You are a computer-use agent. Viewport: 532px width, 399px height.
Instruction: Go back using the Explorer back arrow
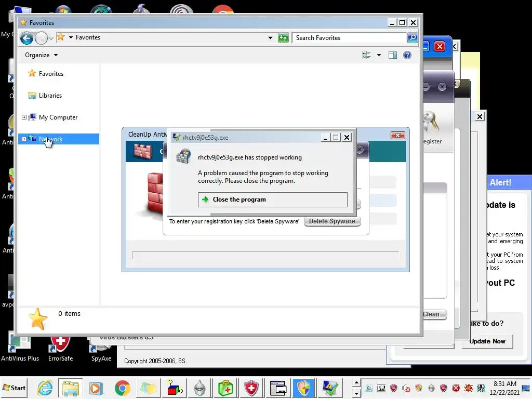(26, 37)
